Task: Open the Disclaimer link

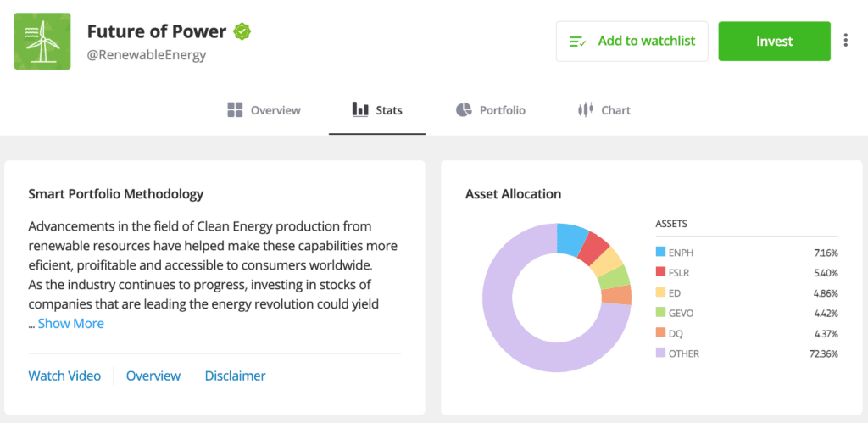Action: (235, 376)
